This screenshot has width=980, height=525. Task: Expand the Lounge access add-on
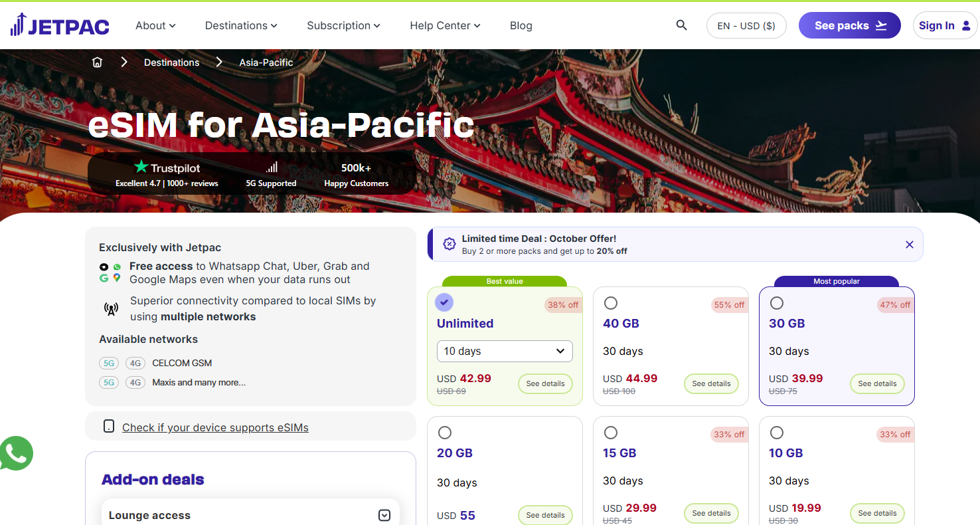coord(384,515)
